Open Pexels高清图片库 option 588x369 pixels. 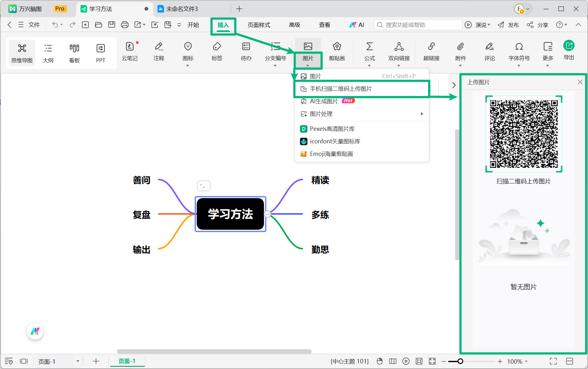point(362,129)
